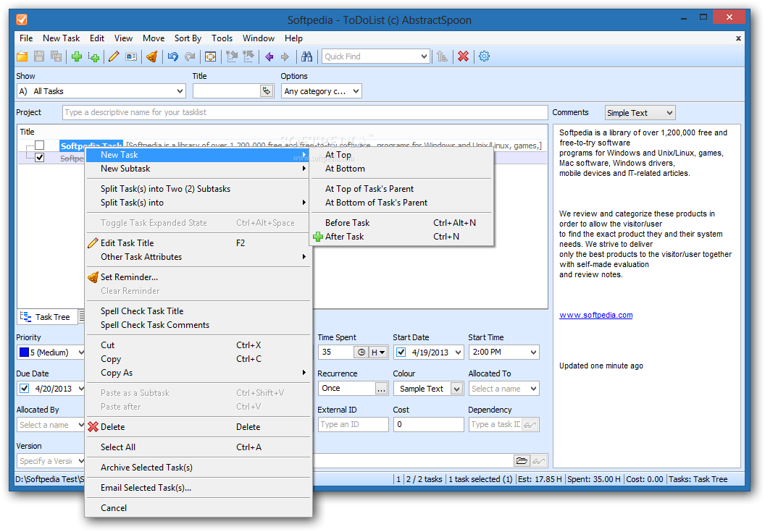Toggle the Due Date checkbox
The image size is (765, 532).
(x=24, y=389)
